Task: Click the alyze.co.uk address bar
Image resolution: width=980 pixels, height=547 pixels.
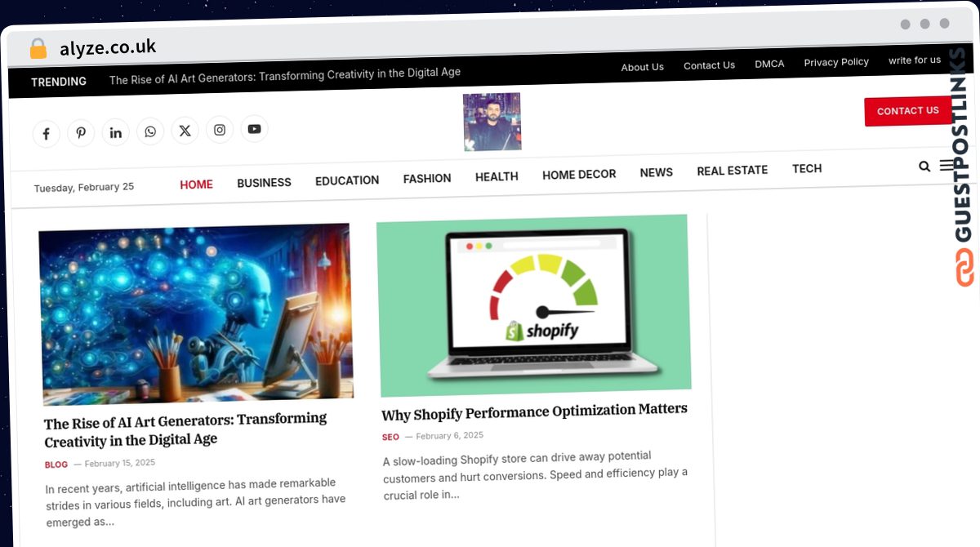Action: tap(108, 47)
